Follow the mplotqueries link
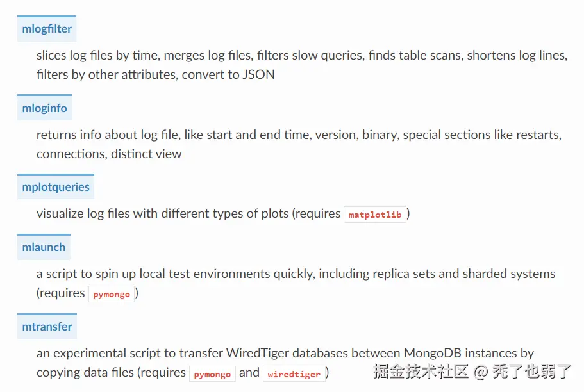The width and height of the screenshot is (584, 392). pos(56,187)
